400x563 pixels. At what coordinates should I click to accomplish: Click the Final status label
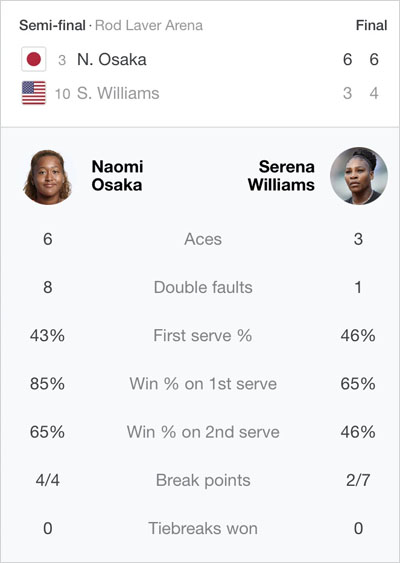point(371,25)
